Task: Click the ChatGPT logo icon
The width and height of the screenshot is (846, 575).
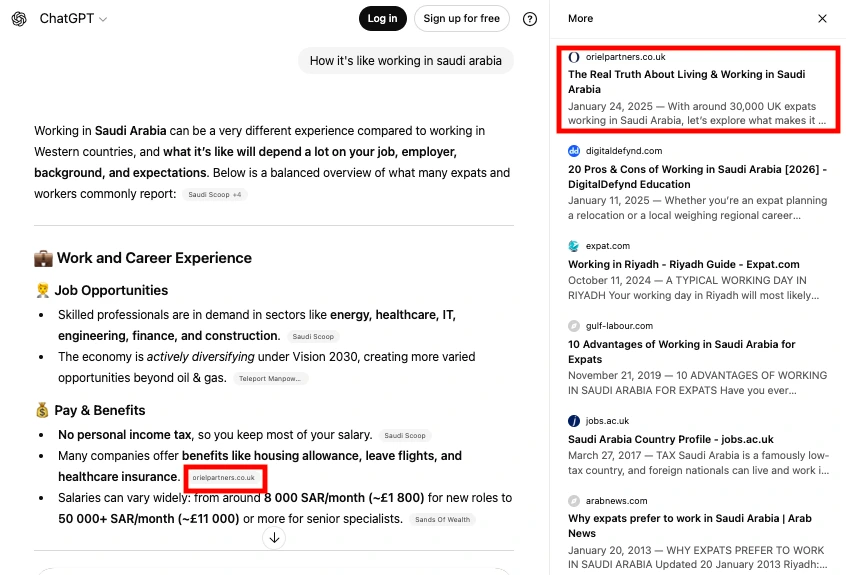Action: pyautogui.click(x=19, y=19)
